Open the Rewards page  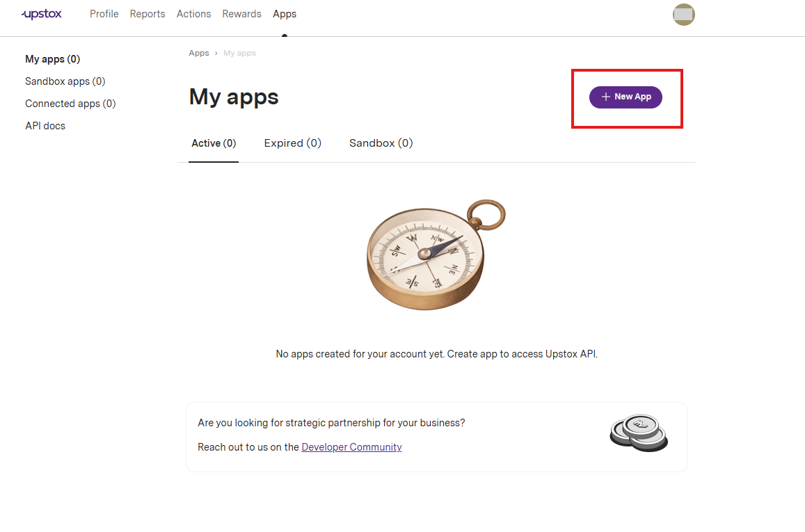tap(242, 14)
